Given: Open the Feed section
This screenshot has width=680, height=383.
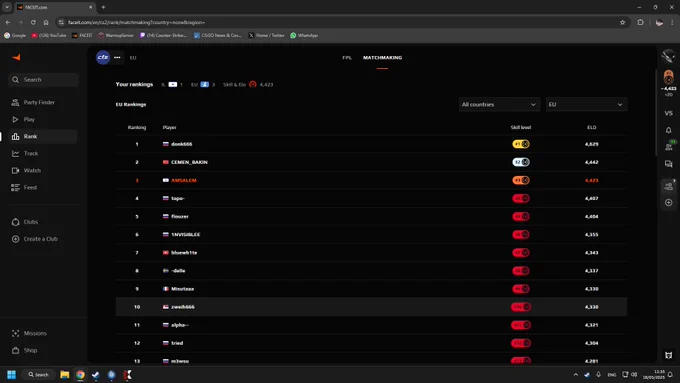Looking at the screenshot, I should tap(30, 187).
